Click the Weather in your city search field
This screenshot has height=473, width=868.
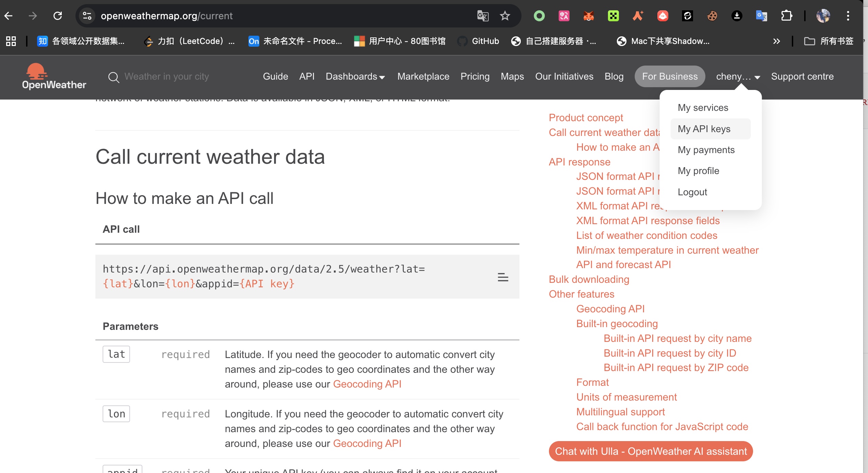pyautogui.click(x=167, y=77)
